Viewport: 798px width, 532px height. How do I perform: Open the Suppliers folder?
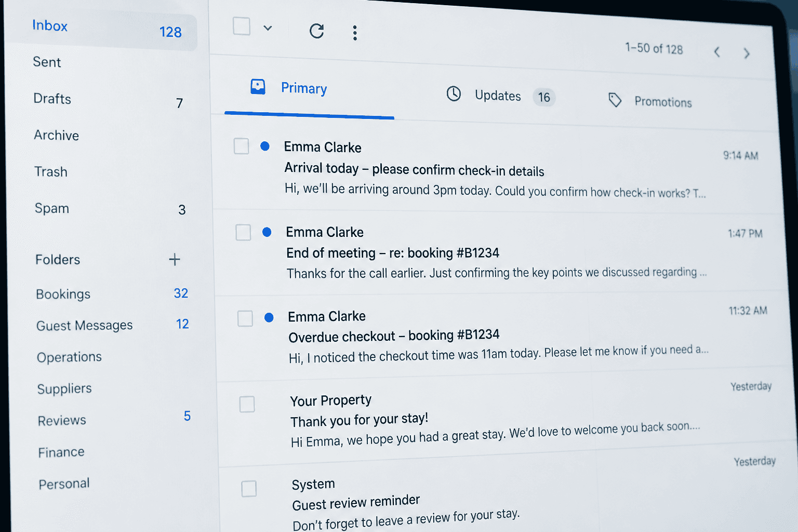(x=64, y=389)
